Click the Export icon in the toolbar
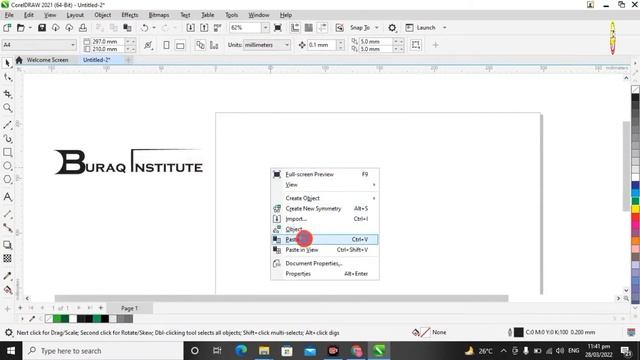The height and width of the screenshot is (360, 640). point(204,28)
